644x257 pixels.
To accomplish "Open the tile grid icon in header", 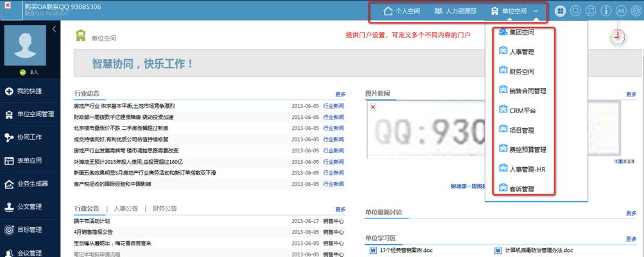I will (559, 11).
